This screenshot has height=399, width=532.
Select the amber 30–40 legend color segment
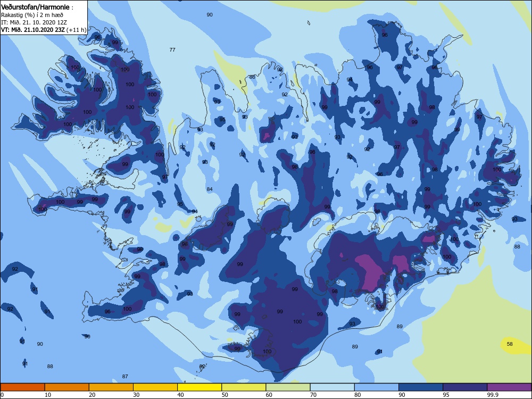click(x=155, y=387)
